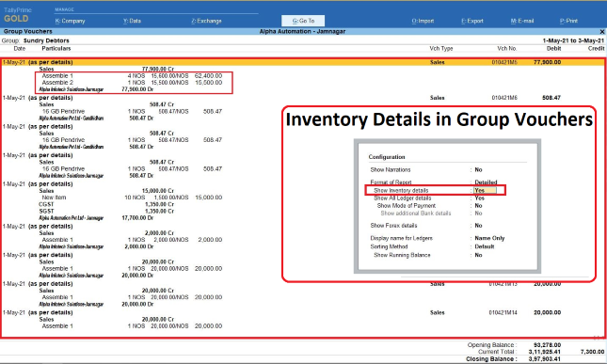Click the Assemble 1 4 NOS item line
This screenshot has width=607, height=364.
[132, 76]
